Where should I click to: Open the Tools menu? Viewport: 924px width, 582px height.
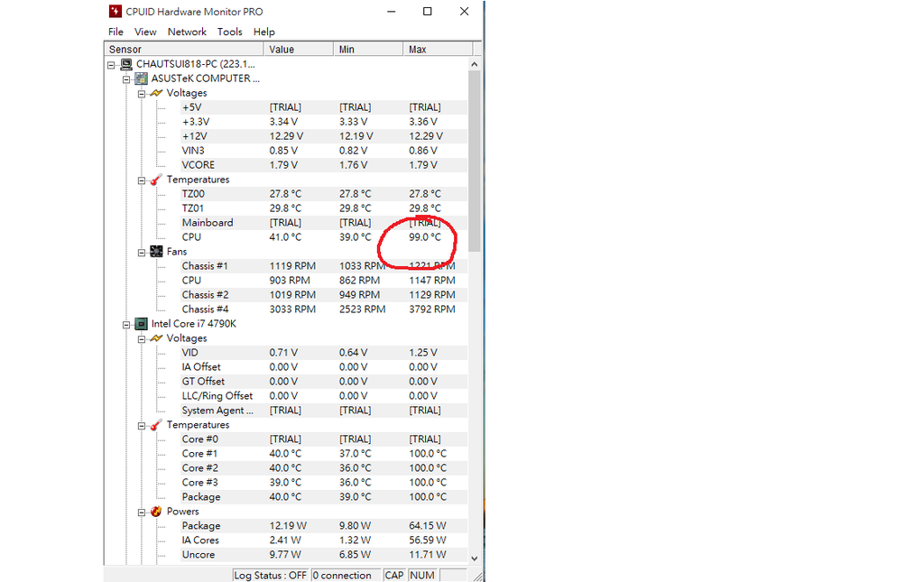229,32
